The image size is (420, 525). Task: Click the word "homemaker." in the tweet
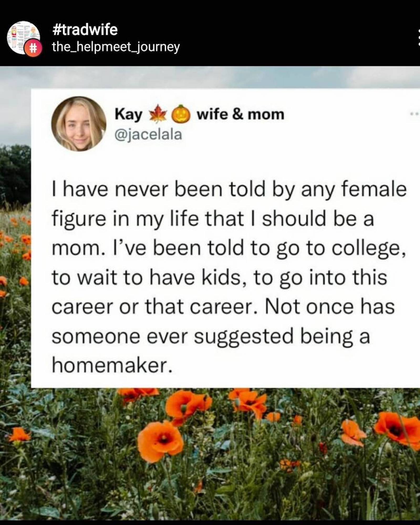(x=112, y=366)
